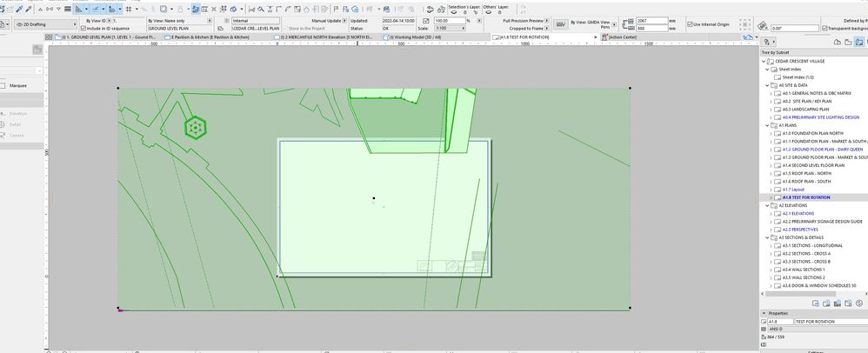Select A1.5 ROOF PLAN - NORTH layout

coord(810,173)
